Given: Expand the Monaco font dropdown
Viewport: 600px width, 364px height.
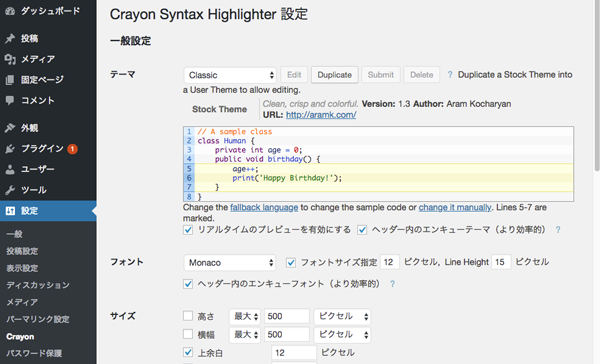Looking at the screenshot, I should (x=230, y=263).
